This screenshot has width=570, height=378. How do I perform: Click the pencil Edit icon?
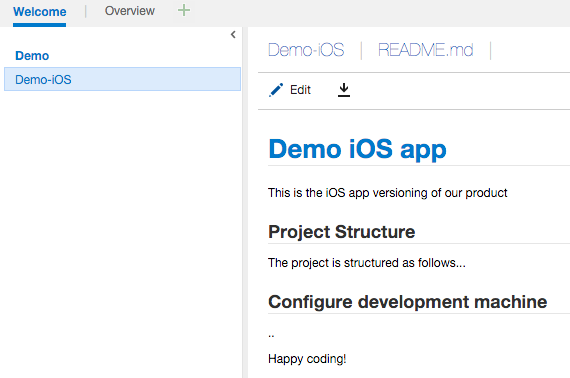(276, 90)
